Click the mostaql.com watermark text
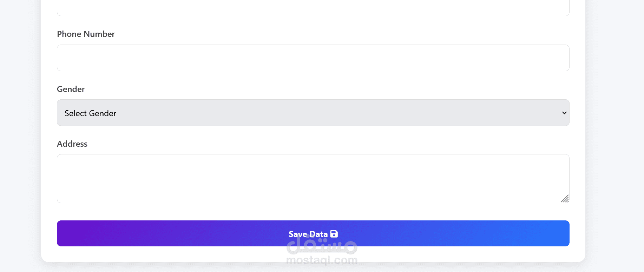Screen dimensions: 644x272 (322, 260)
